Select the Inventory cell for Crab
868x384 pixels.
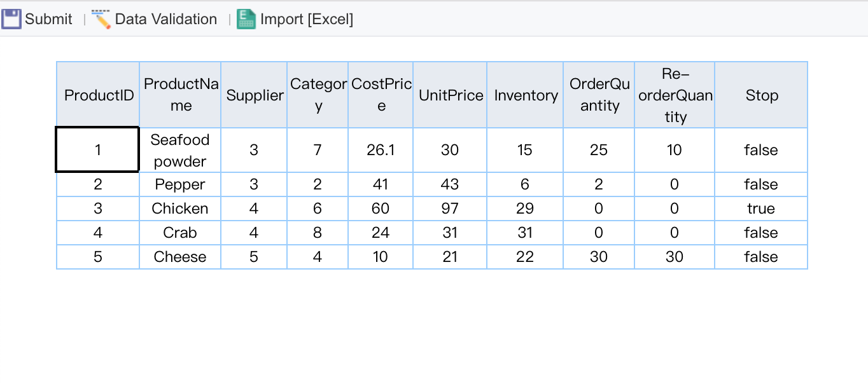pos(525,233)
